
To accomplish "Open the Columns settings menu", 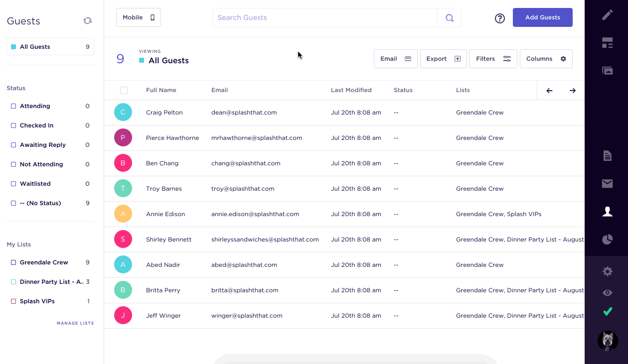I will click(x=546, y=59).
